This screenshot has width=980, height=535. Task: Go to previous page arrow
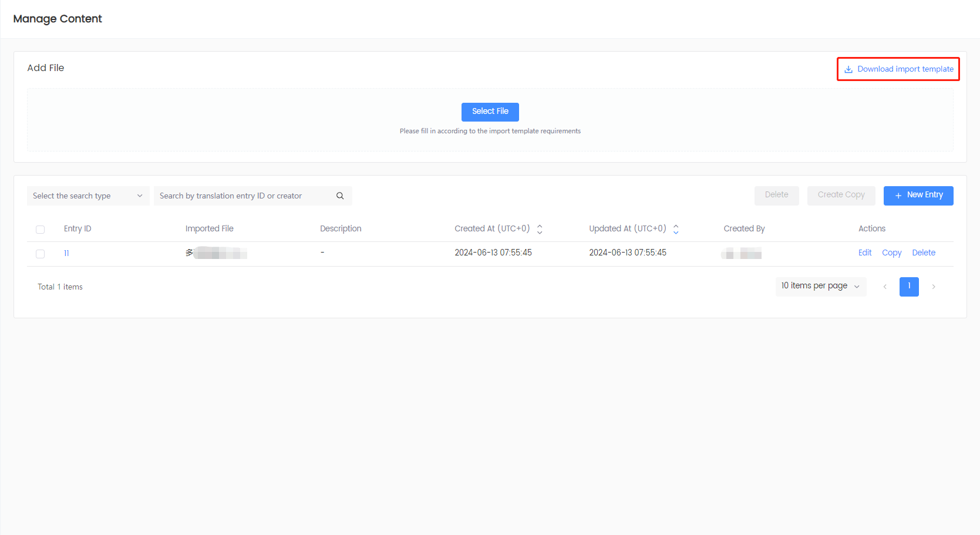point(885,287)
